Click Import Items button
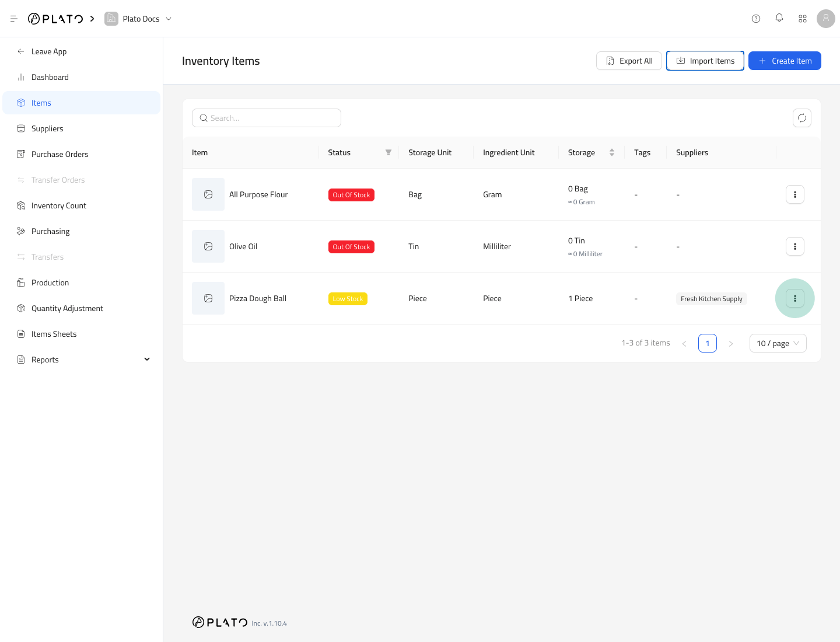Screen dimensions: 840x642 pos(705,61)
